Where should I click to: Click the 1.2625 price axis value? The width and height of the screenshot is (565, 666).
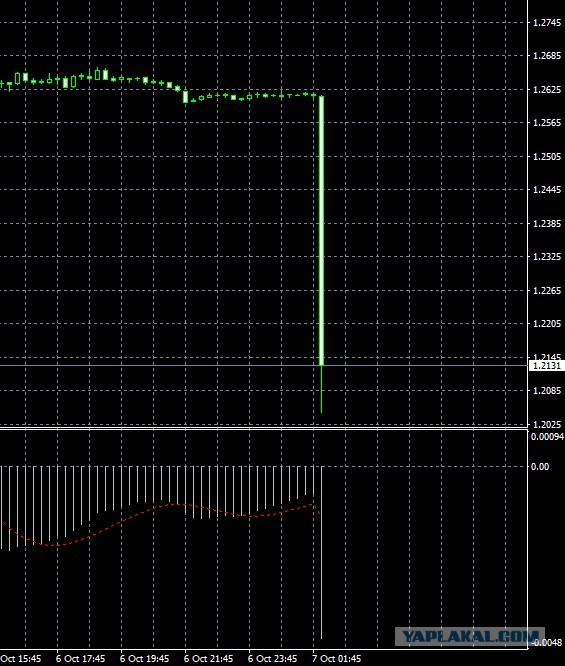[547, 90]
